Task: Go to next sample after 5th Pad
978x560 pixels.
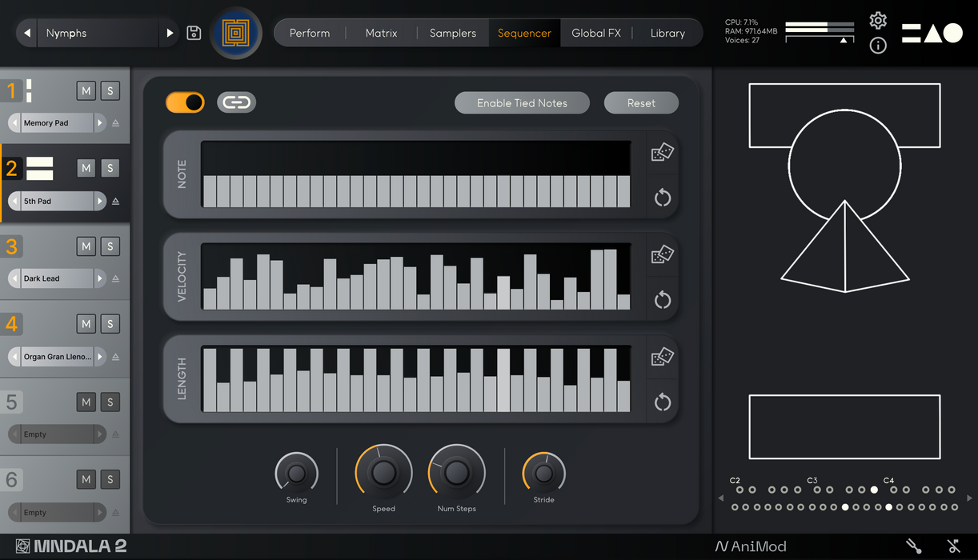Action: pos(100,201)
